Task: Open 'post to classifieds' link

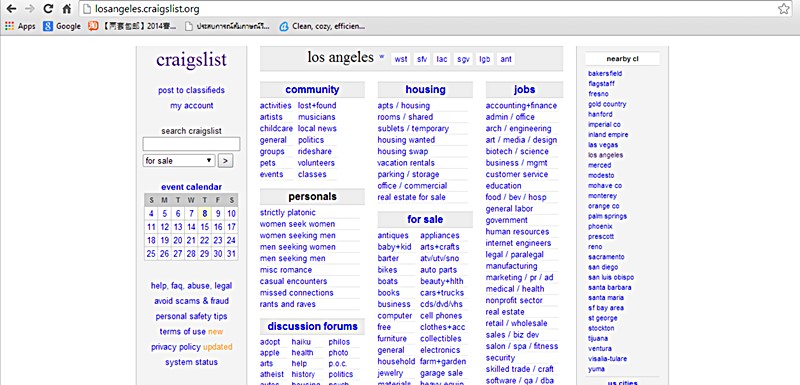Action: point(191,90)
